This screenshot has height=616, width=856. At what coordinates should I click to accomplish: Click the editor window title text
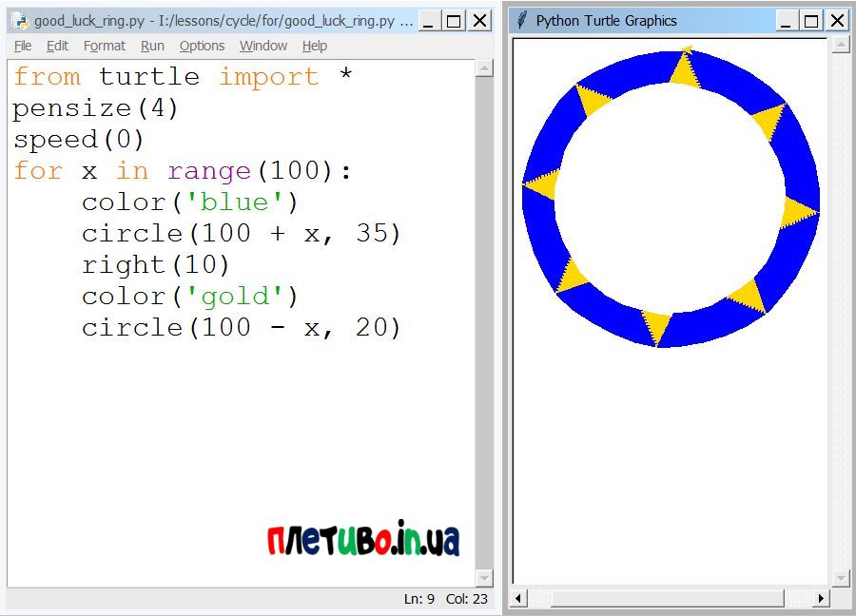(224, 21)
